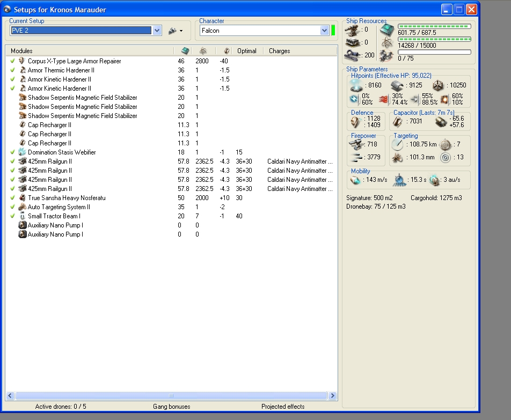This screenshot has height=420, width=511.
Task: Open Projected effects in status bar
Action: coord(282,407)
